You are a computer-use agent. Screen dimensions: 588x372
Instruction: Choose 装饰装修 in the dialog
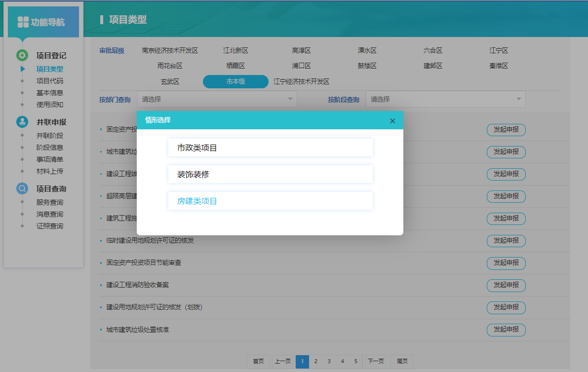click(270, 174)
